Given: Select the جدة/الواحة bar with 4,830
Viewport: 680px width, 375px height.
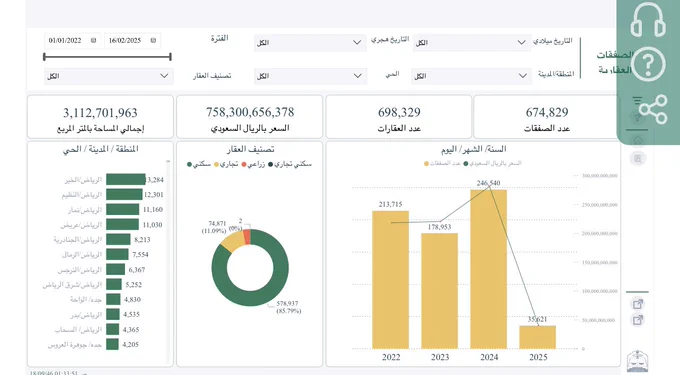Looking at the screenshot, I should 113,300.
